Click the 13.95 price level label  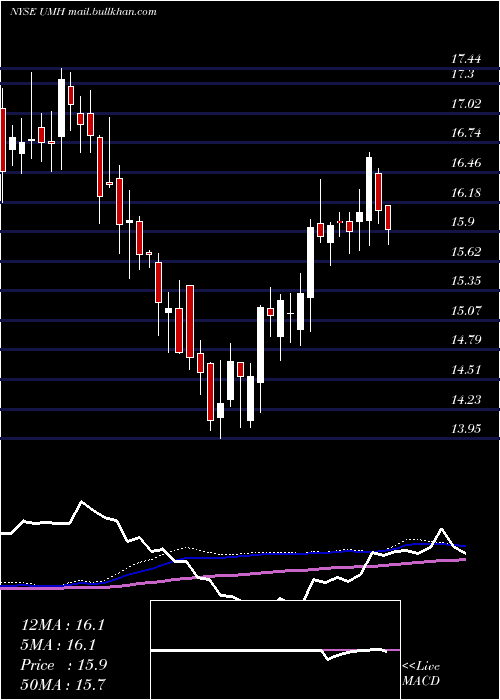coord(466,429)
